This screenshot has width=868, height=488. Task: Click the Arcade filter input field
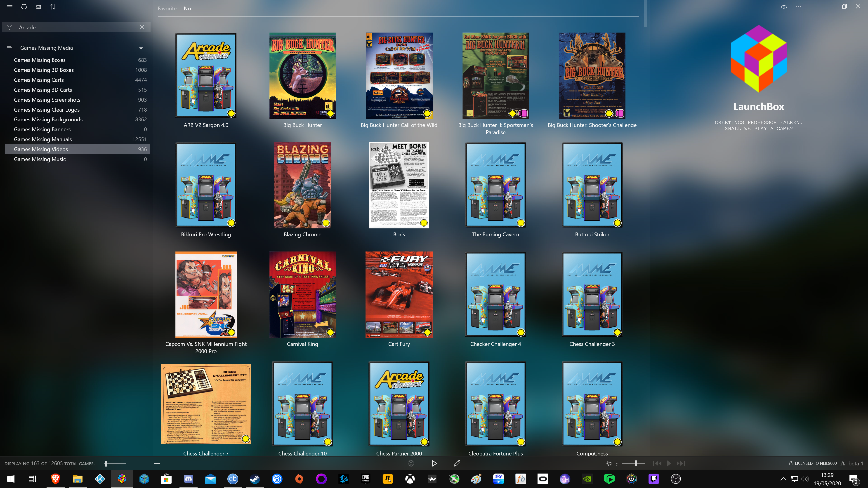point(77,27)
